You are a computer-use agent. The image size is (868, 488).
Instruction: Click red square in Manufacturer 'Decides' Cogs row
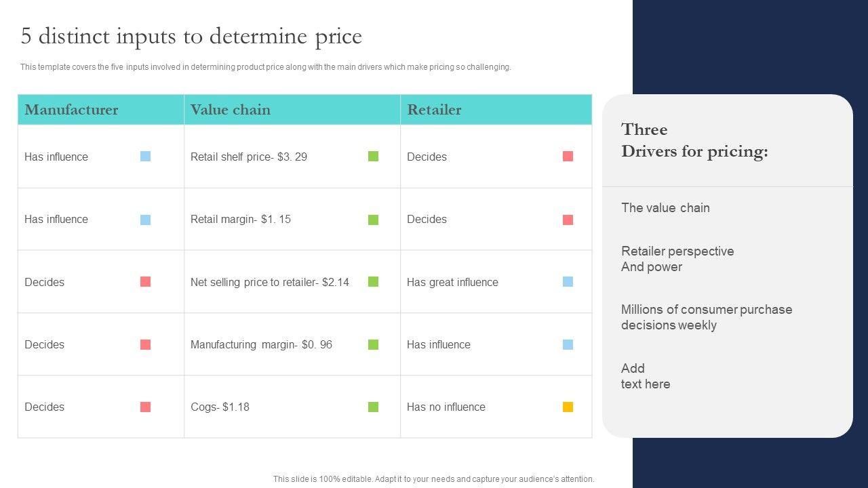pyautogui.click(x=145, y=407)
